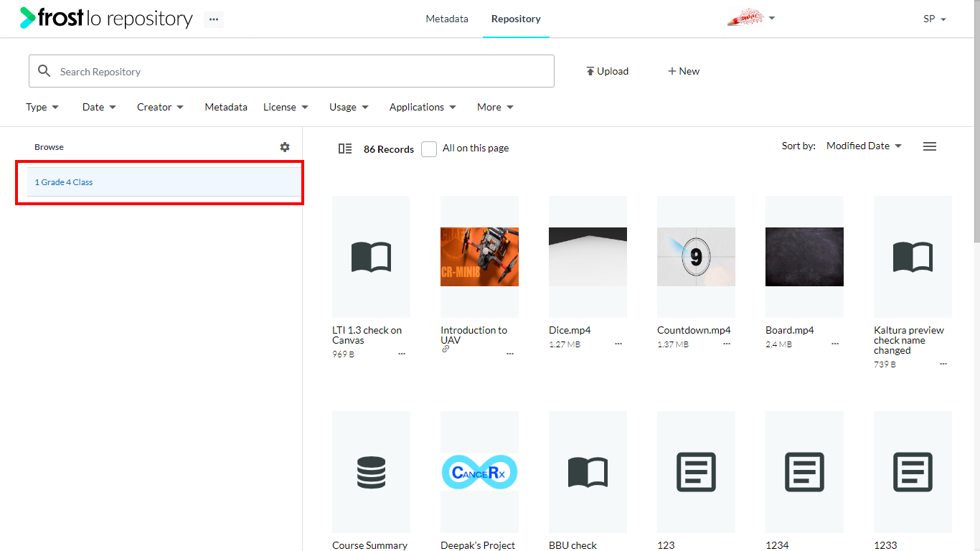Click the Browse panel heading
This screenshot has width=980, height=551.
tap(49, 147)
